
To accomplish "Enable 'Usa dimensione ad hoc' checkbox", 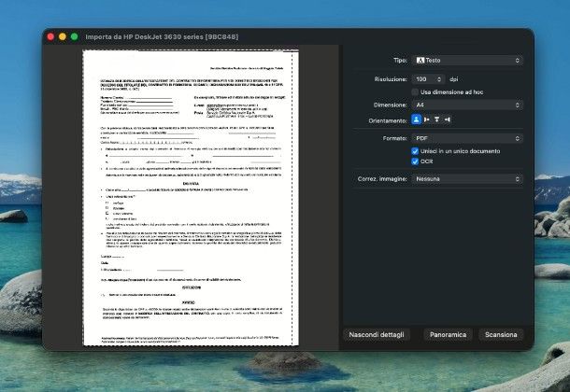I will pos(415,92).
